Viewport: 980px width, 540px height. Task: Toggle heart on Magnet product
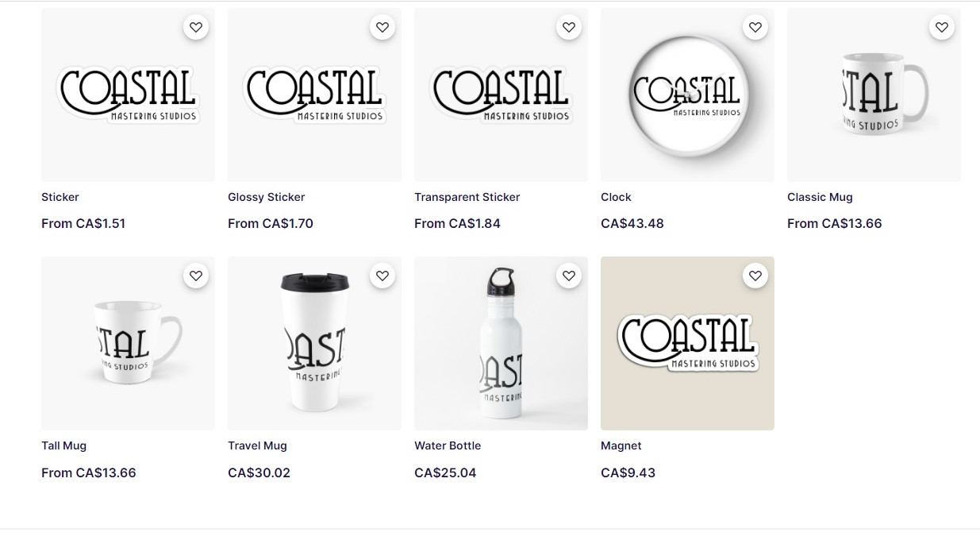coord(755,276)
